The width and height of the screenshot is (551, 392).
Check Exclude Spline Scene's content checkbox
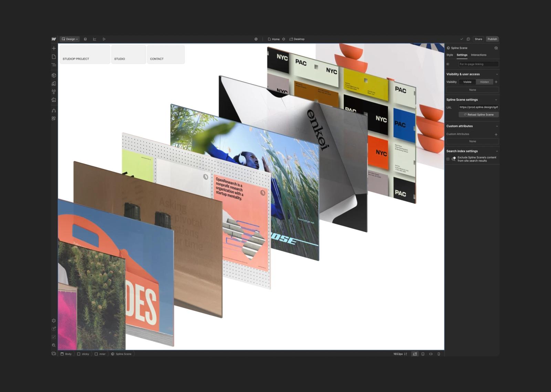pos(448,159)
